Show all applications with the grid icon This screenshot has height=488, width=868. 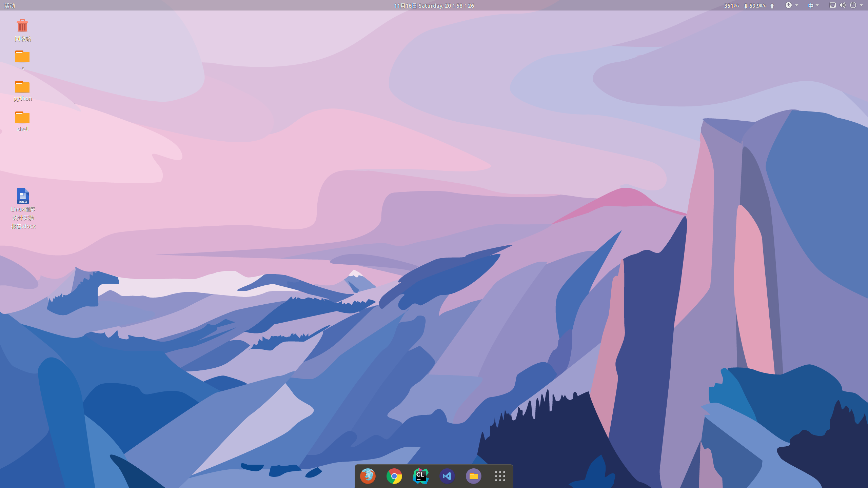point(500,476)
